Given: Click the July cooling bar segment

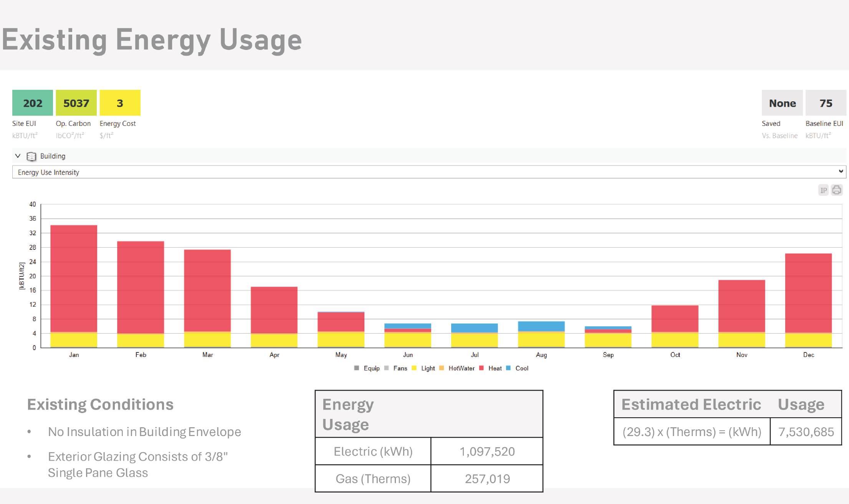Looking at the screenshot, I should [475, 328].
